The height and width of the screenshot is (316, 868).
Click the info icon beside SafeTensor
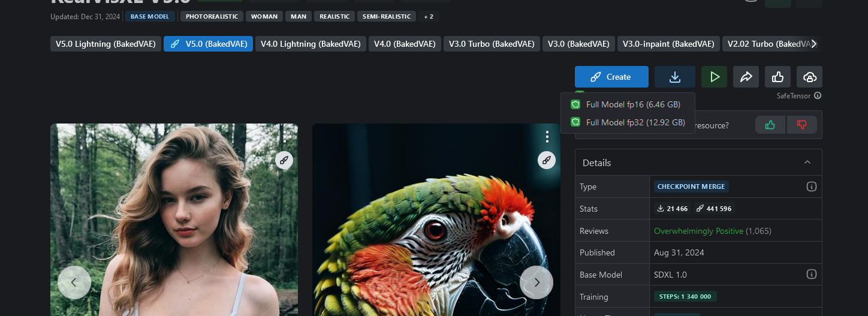click(818, 95)
